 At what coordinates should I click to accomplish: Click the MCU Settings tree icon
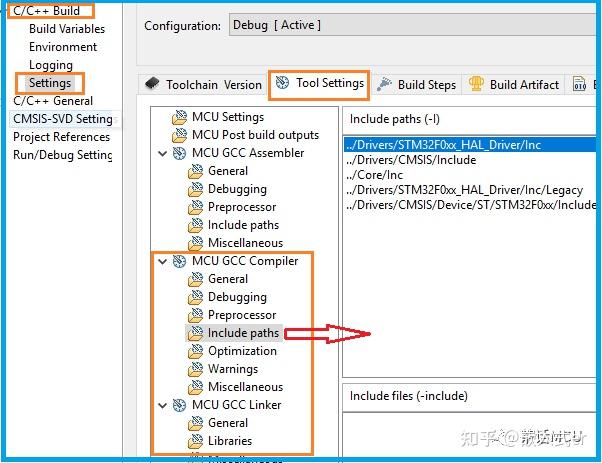tap(180, 117)
